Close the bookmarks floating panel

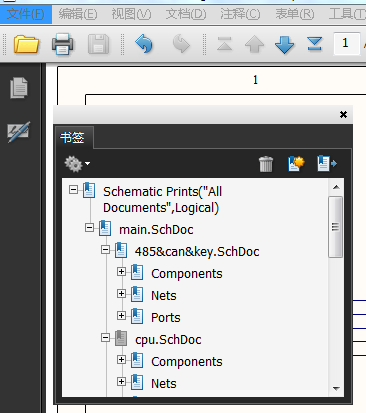pyautogui.click(x=343, y=115)
